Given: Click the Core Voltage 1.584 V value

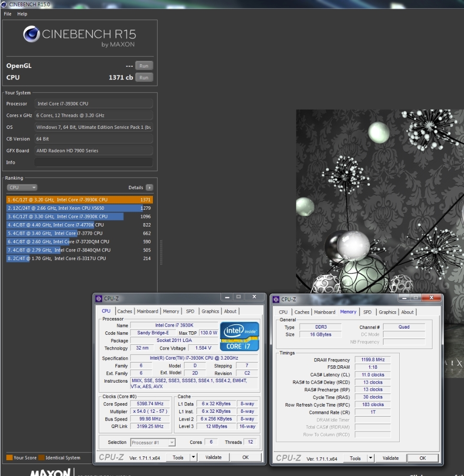Looking at the screenshot, I should coord(203,348).
